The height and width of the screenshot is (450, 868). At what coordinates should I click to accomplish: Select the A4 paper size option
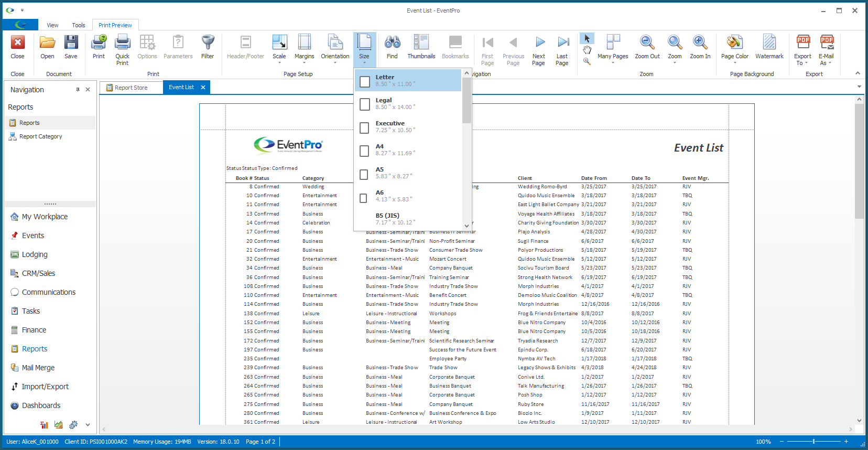pos(408,149)
